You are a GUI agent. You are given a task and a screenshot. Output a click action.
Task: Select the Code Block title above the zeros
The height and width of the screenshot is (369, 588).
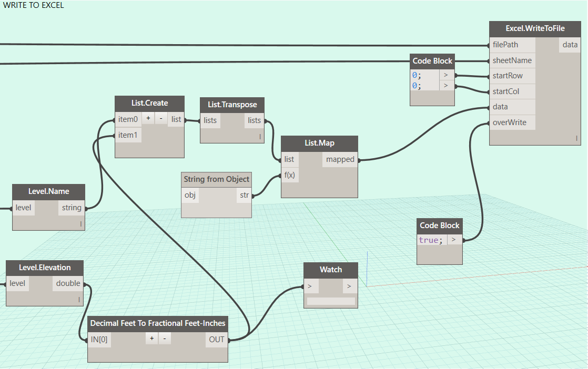click(432, 61)
